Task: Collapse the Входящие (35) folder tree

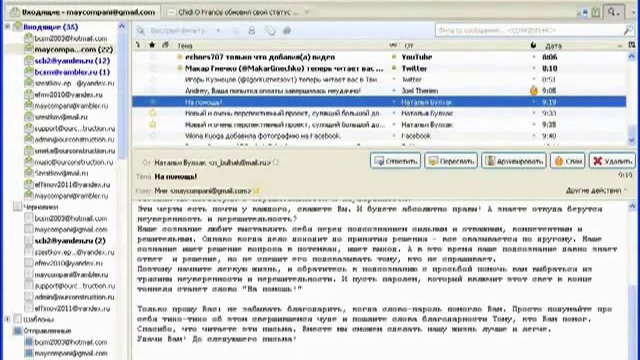Action: [x=7, y=27]
